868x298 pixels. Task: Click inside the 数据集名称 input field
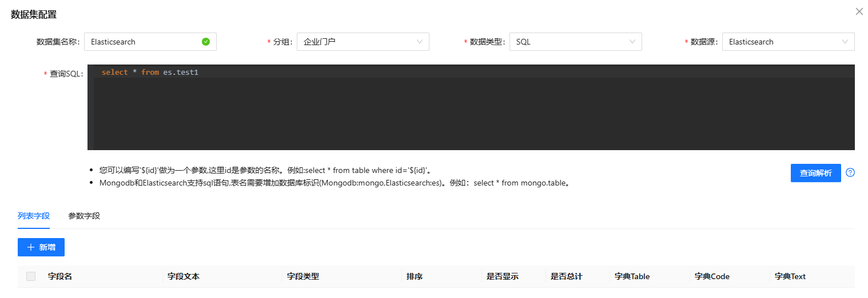pyautogui.click(x=143, y=42)
